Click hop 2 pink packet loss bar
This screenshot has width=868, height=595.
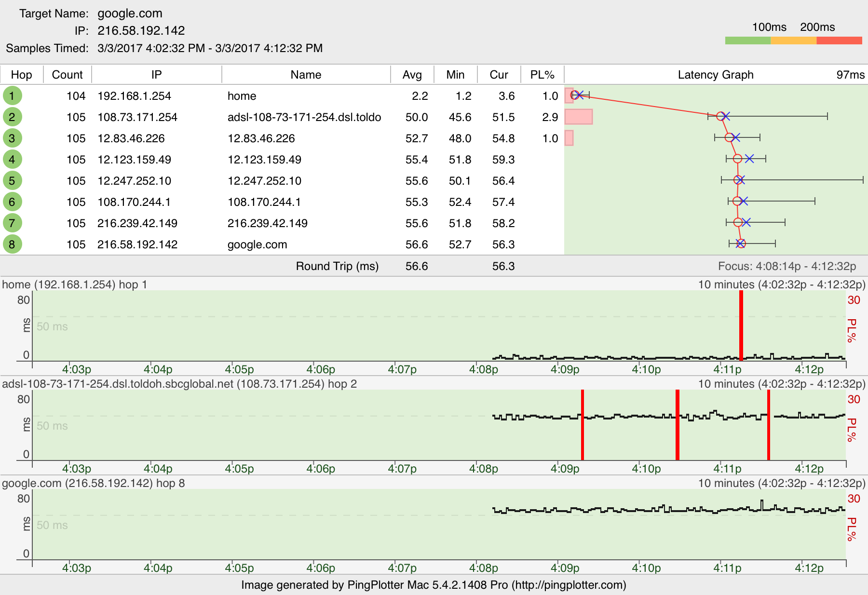[x=578, y=117]
